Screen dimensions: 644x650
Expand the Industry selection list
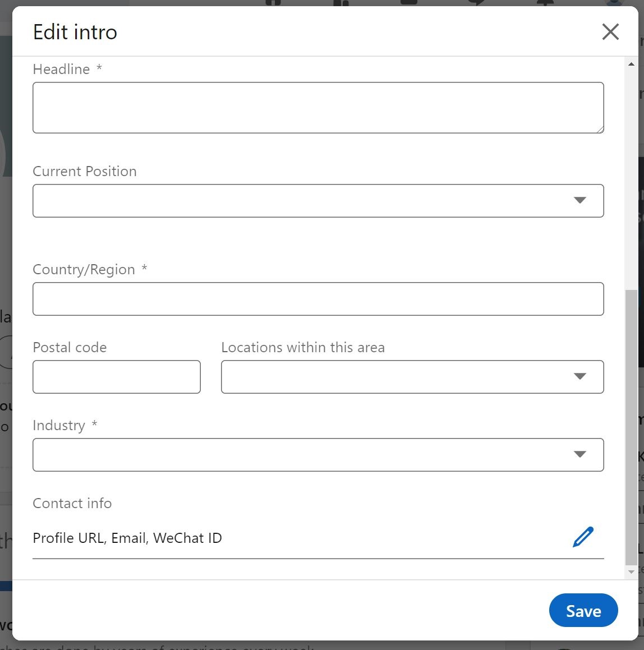click(x=303, y=455)
